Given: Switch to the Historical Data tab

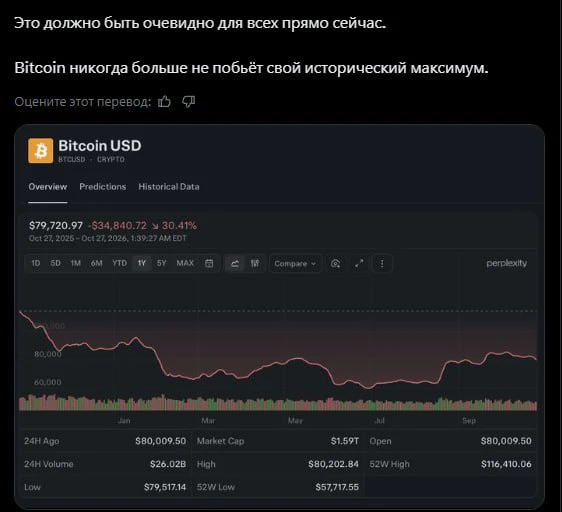Looking at the screenshot, I should click(x=169, y=187).
